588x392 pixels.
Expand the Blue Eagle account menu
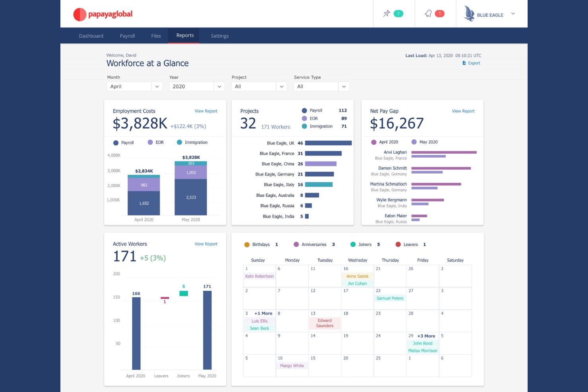click(513, 14)
